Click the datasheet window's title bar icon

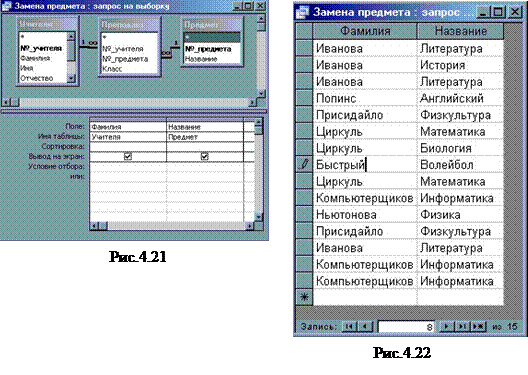[302, 12]
